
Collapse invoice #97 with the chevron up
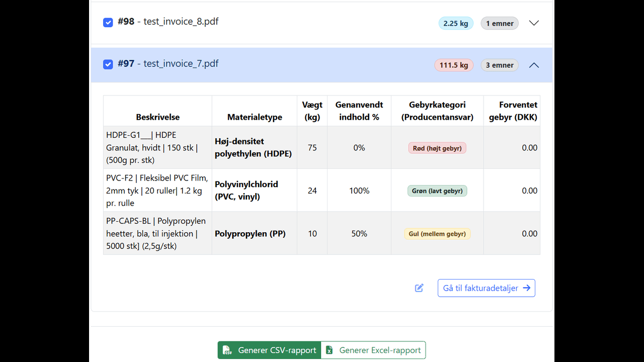tap(534, 65)
